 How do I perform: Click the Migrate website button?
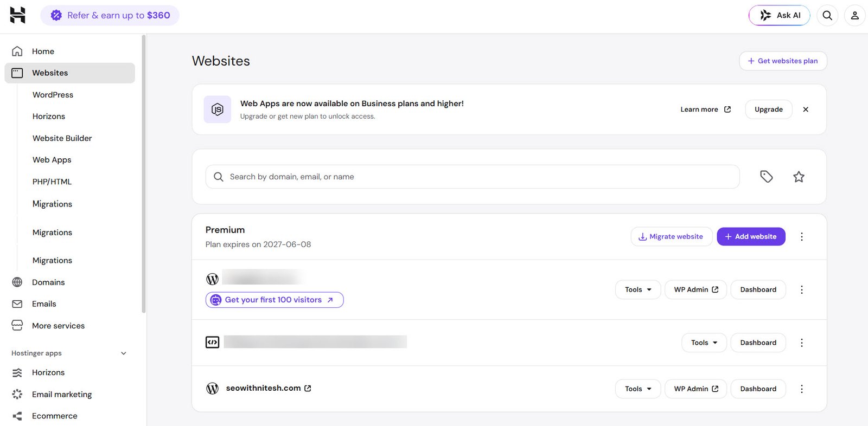pos(672,236)
